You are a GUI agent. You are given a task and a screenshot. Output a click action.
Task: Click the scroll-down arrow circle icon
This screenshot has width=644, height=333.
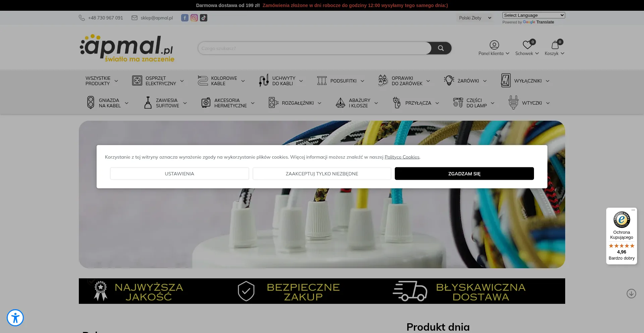tap(631, 293)
